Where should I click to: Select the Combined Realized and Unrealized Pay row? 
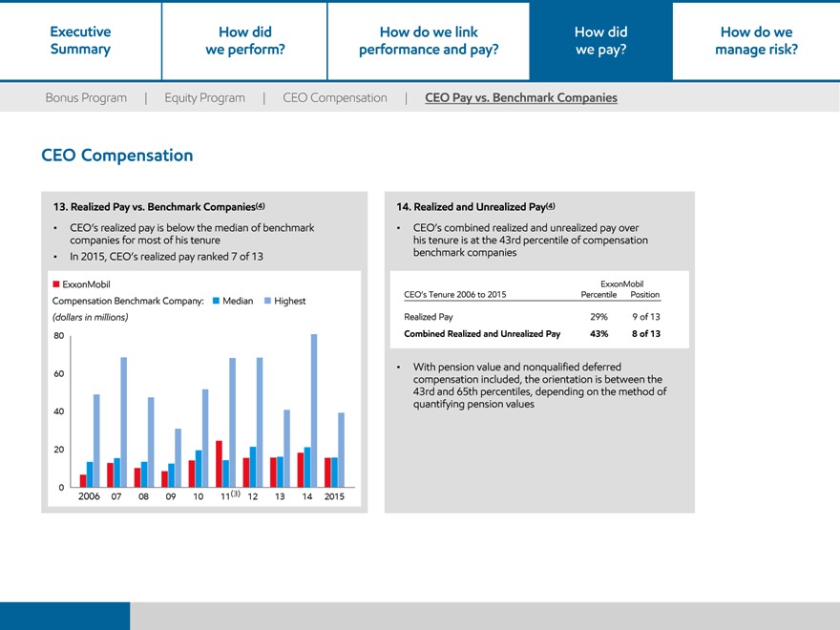click(531, 334)
